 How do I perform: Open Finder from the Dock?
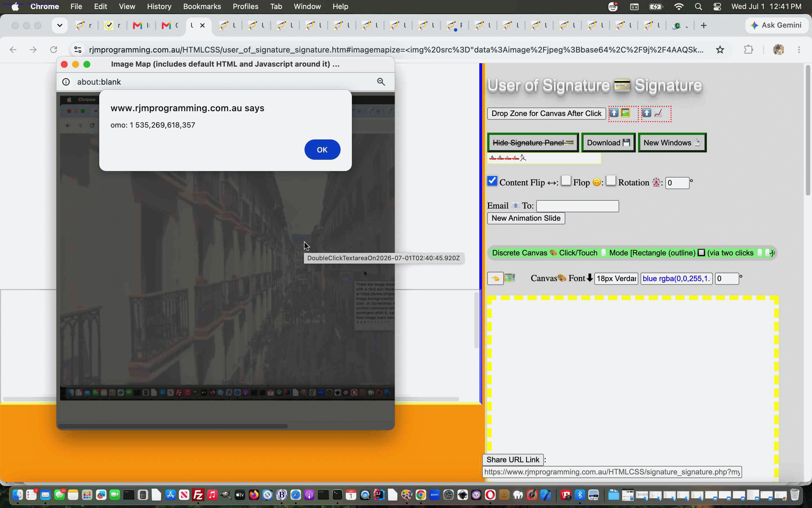(17, 495)
